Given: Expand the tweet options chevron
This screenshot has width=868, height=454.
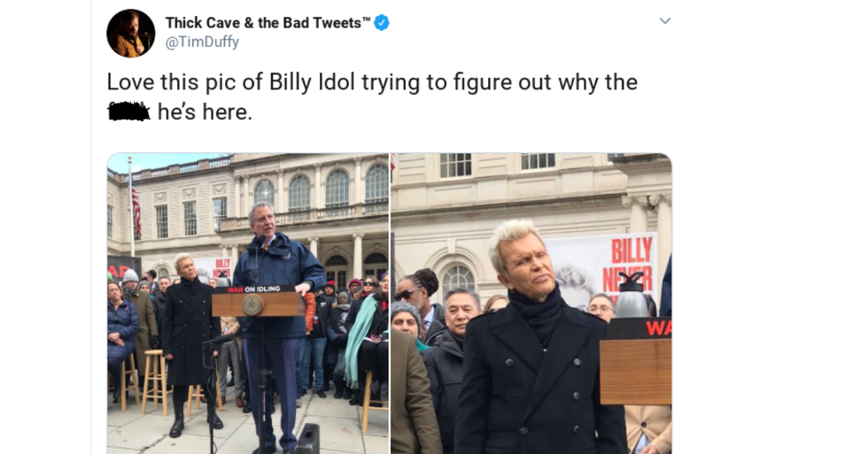Looking at the screenshot, I should [665, 21].
